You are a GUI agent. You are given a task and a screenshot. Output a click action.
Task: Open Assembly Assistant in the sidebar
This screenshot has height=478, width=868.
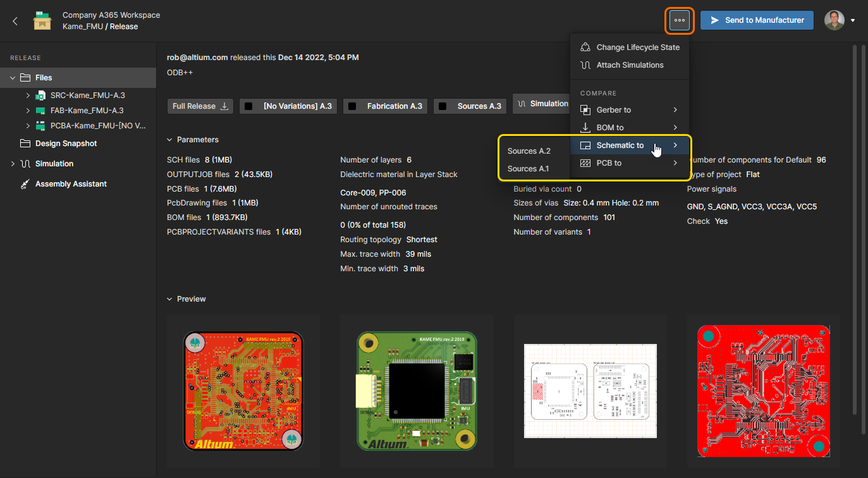pyautogui.click(x=70, y=184)
